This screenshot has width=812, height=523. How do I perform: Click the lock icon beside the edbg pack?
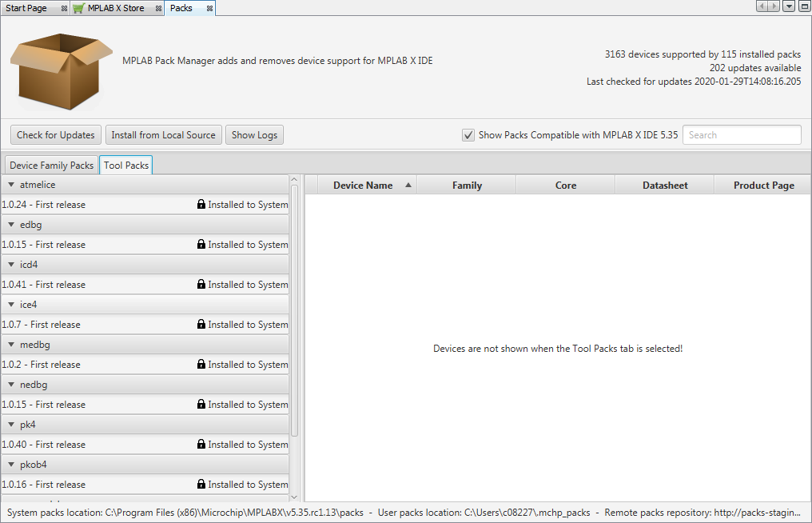coord(201,244)
